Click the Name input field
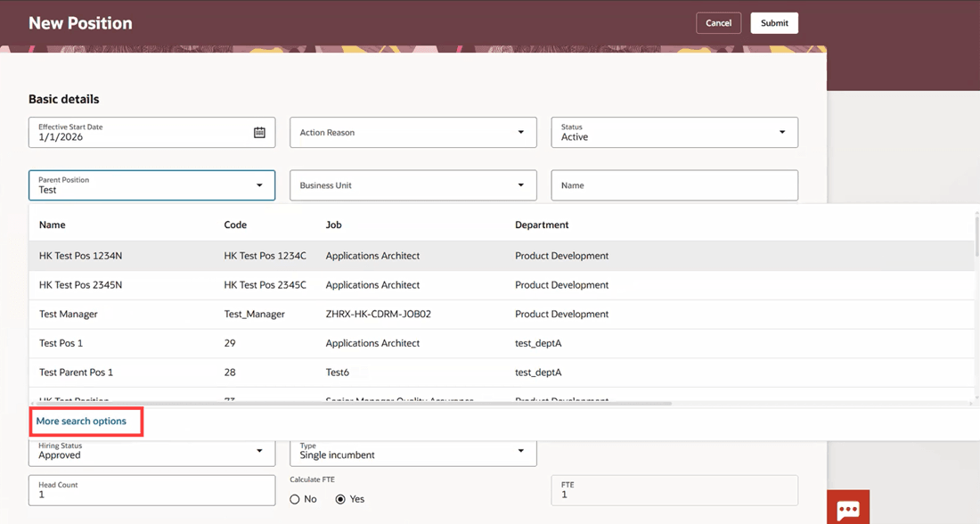980x524 pixels. tap(674, 185)
